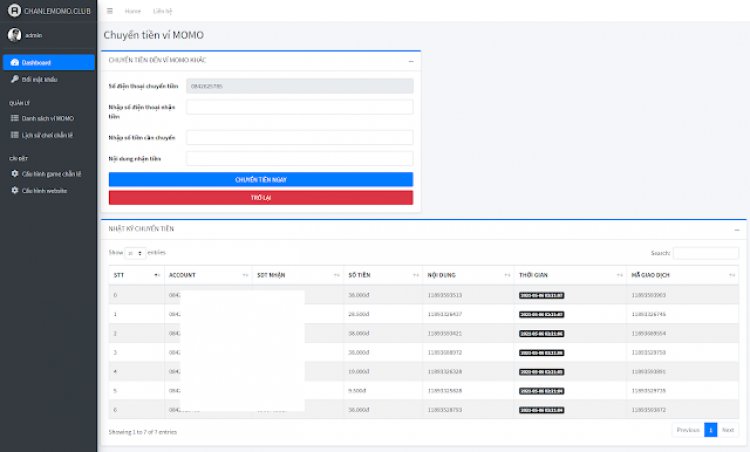Click the Số điện thoại chuyển tiền field
Viewport: 750px width, 452px height.
click(x=299, y=86)
